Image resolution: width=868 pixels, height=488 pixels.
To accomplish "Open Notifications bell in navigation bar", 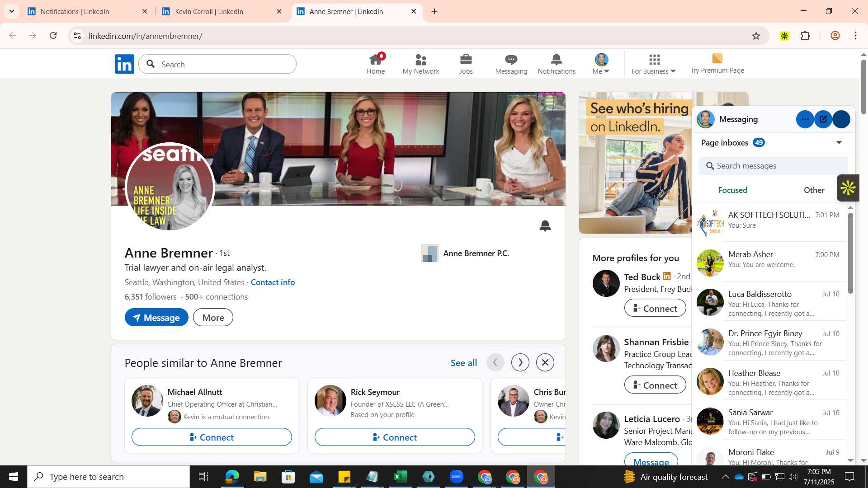I will [557, 64].
